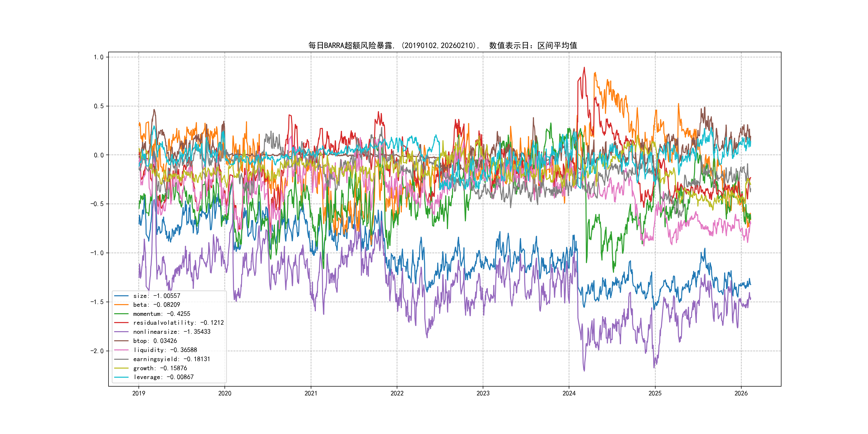Click the -1.5 y-axis tick label

(x=97, y=302)
